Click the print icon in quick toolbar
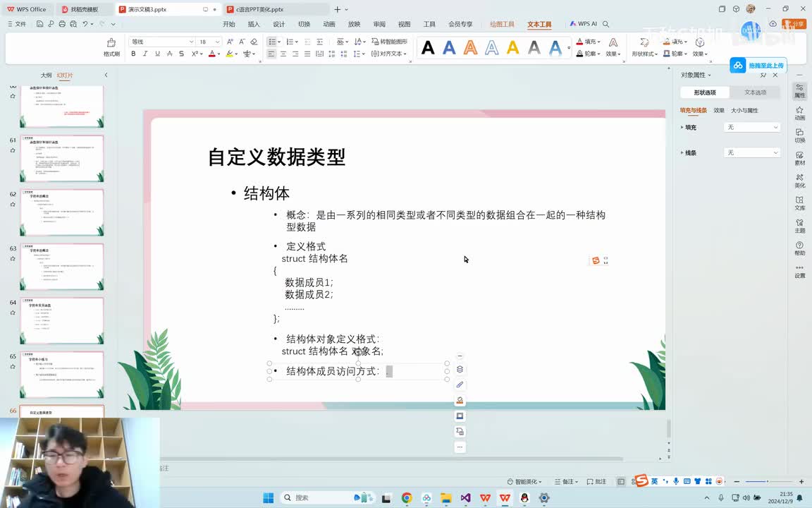The height and width of the screenshot is (508, 812). [62, 24]
